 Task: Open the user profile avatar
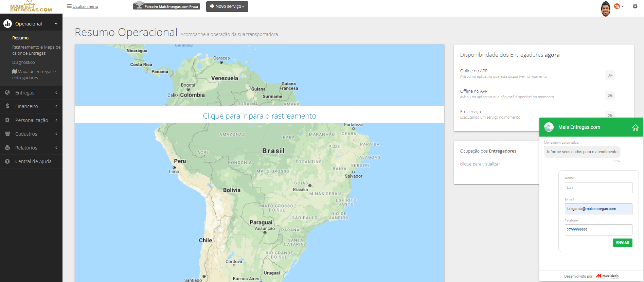point(606,9)
